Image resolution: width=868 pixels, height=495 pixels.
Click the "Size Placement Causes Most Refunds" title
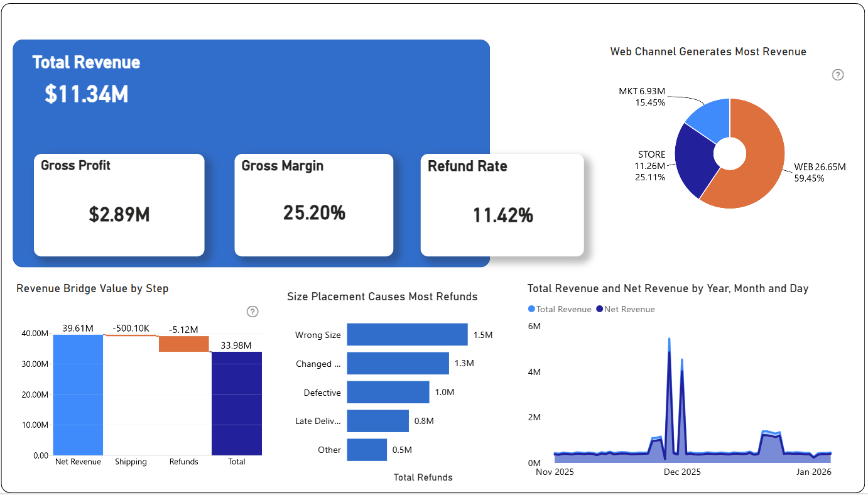click(382, 296)
